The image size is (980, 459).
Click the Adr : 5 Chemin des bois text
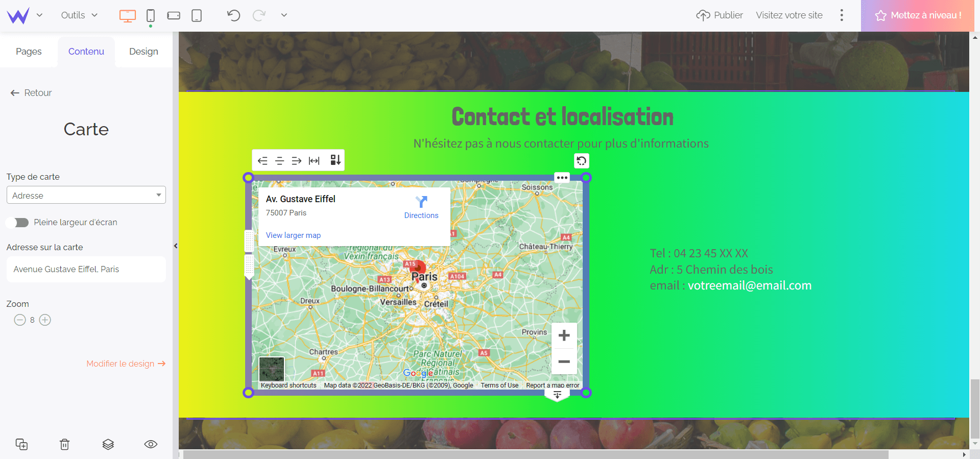pyautogui.click(x=711, y=270)
